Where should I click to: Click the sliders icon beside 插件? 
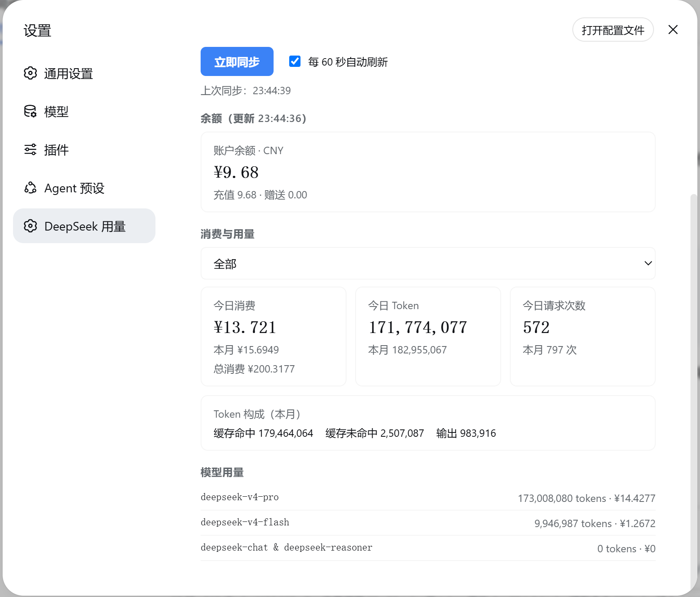click(30, 149)
